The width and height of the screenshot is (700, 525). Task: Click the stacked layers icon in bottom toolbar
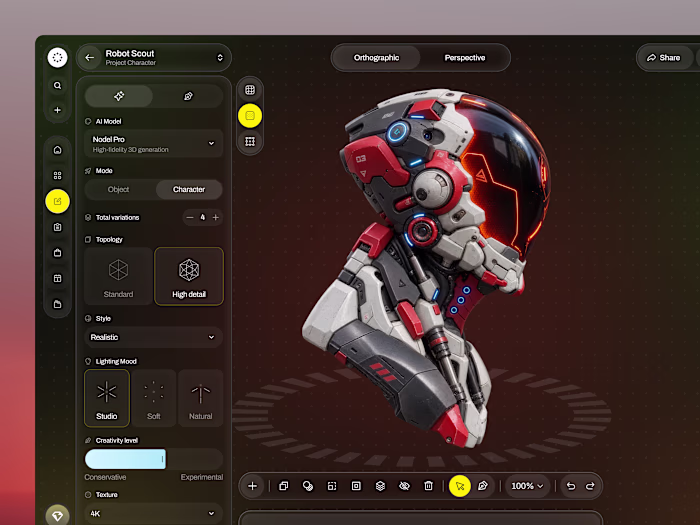coord(380,486)
